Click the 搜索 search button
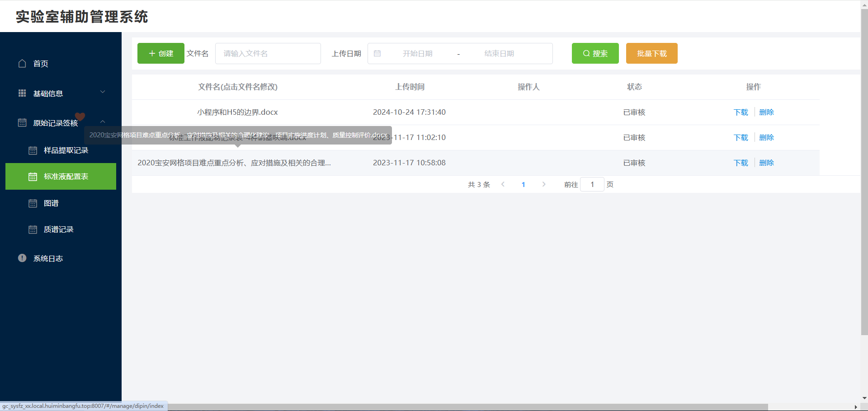 (595, 53)
